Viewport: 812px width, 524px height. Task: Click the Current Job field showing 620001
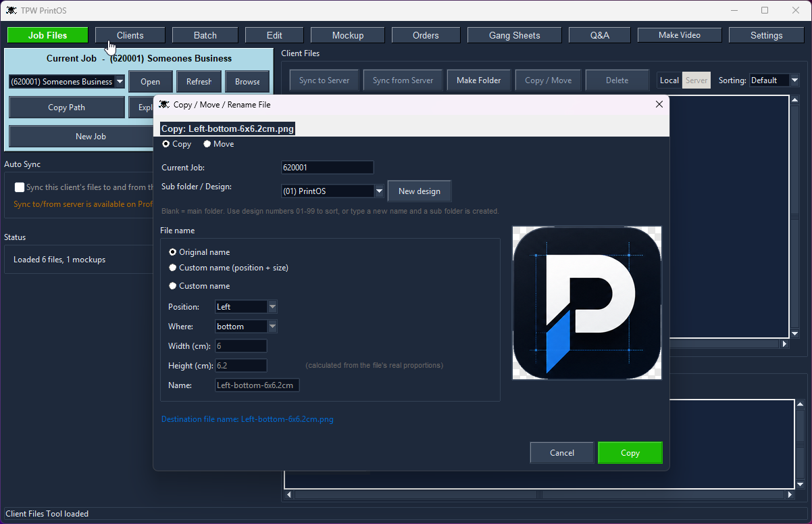[x=327, y=168]
